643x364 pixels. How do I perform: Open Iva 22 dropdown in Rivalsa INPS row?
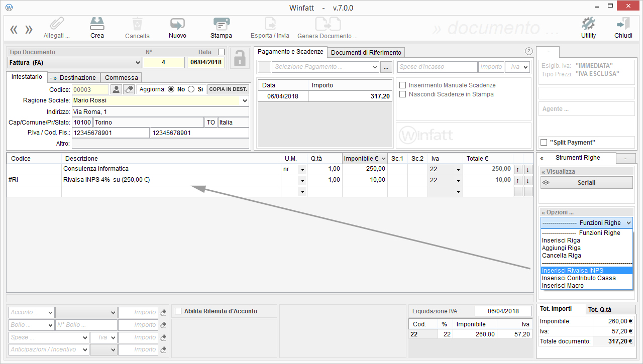[x=458, y=181]
